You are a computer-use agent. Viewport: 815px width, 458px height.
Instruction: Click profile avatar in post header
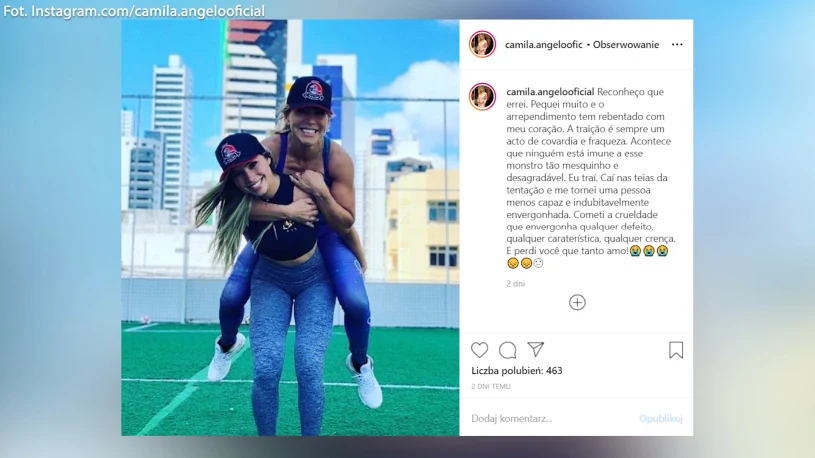coord(482,44)
